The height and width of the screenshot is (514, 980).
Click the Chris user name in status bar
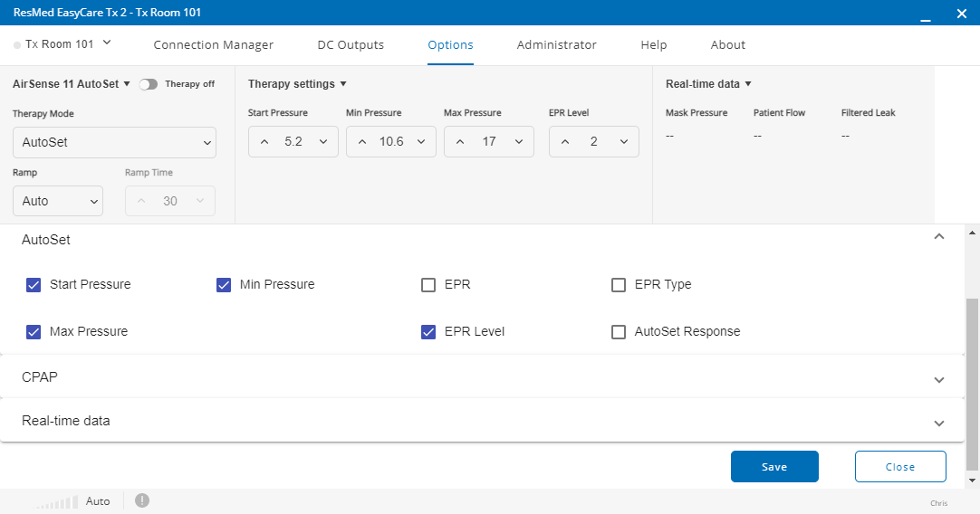click(x=938, y=503)
